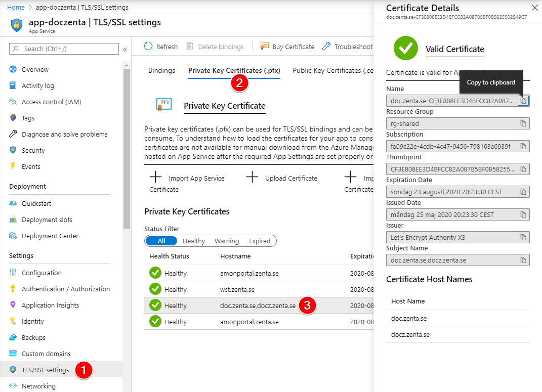Click the Buy Certificate icon

(x=265, y=47)
